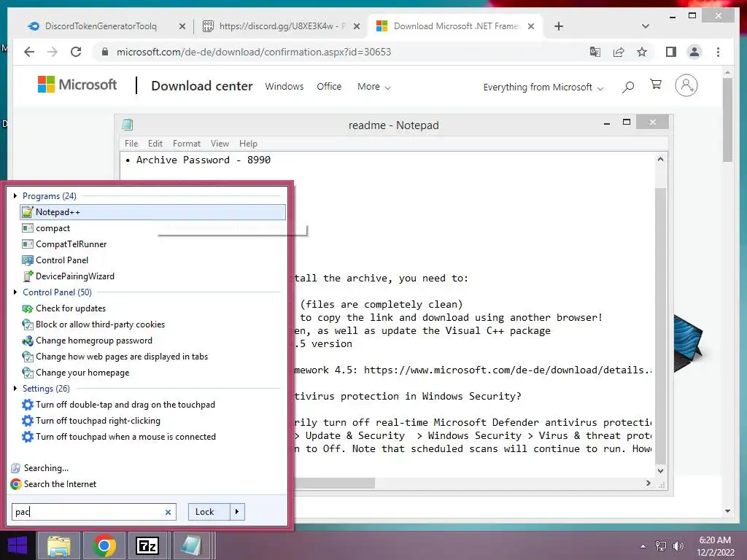Open Chrome side panel icon
Viewport: 747px width, 560px height.
(671, 52)
